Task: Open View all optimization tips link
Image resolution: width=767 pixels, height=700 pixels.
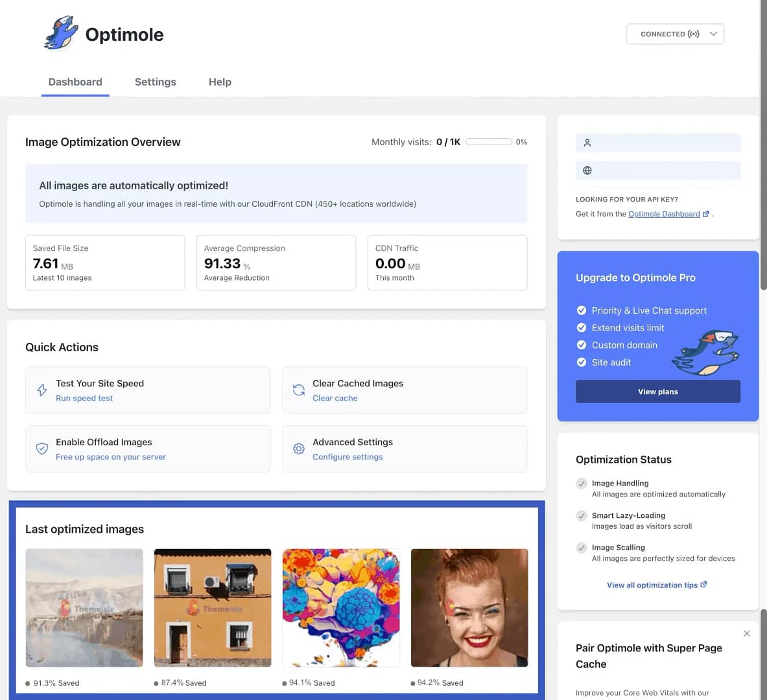Action: 656,585
